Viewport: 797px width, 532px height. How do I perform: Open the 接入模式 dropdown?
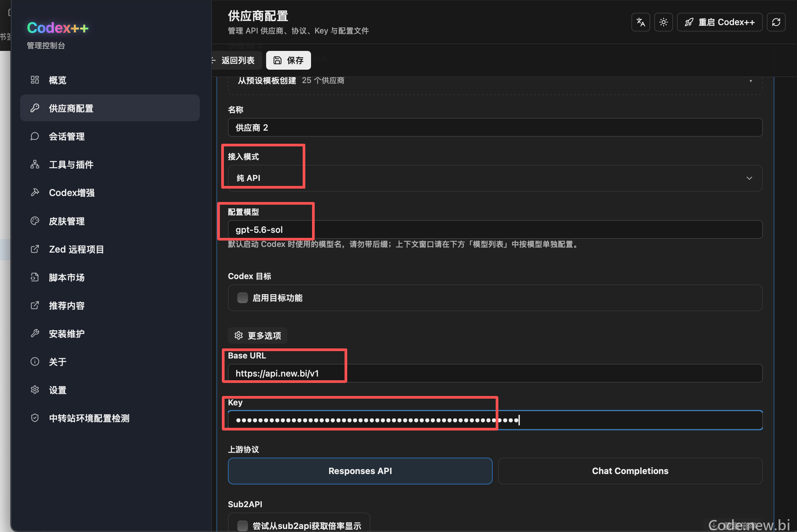coord(495,178)
